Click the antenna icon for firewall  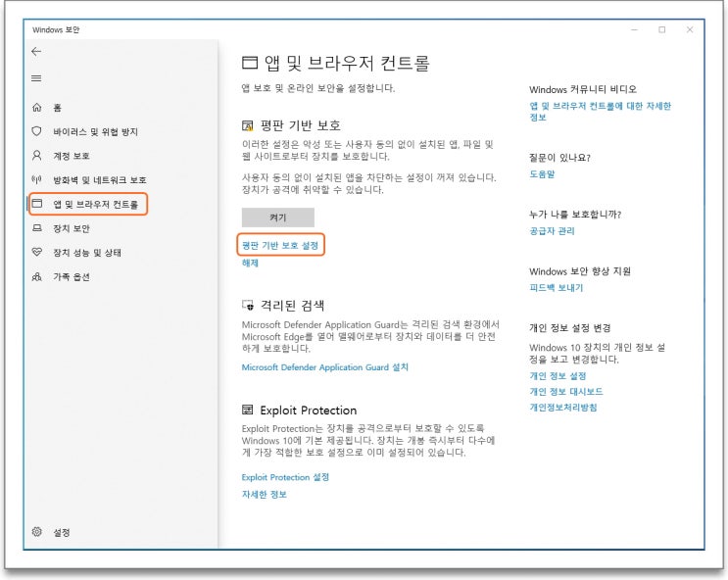(x=36, y=179)
